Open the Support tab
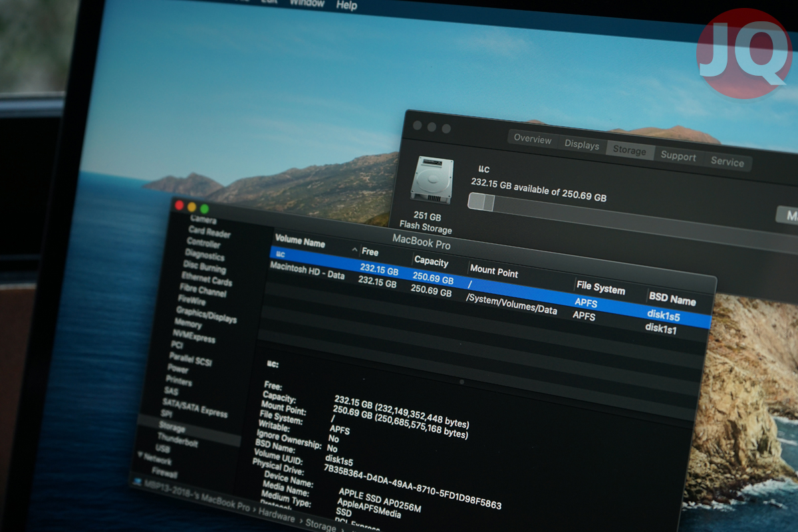798x532 pixels. click(x=678, y=156)
